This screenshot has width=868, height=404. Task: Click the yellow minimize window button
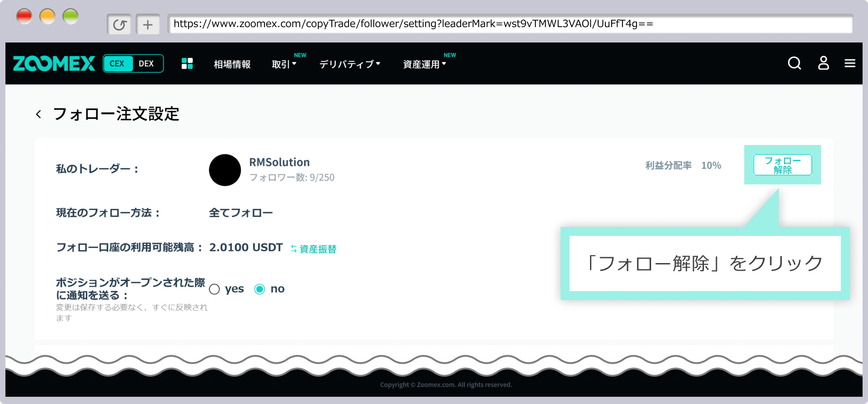47,17
